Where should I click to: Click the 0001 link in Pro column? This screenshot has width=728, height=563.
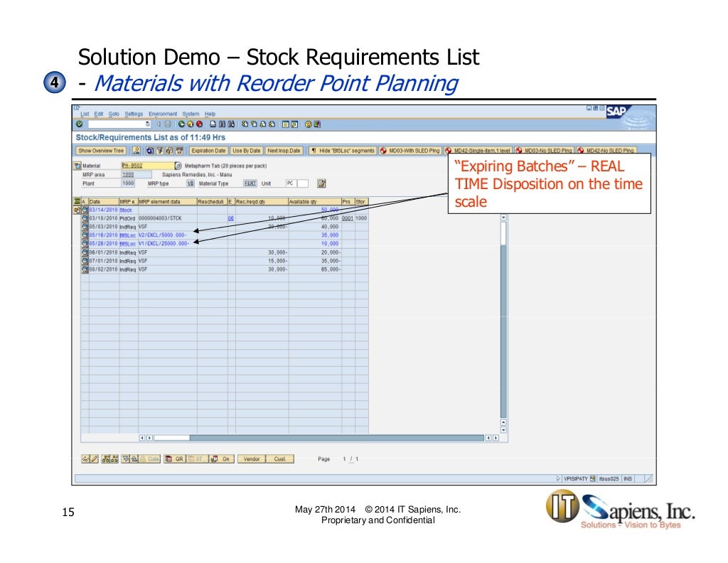tap(348, 218)
